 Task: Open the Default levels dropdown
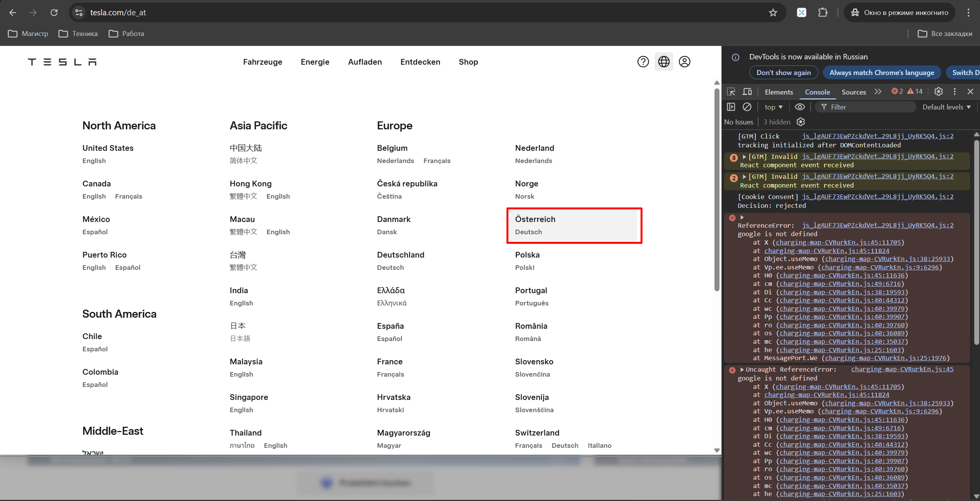(946, 107)
